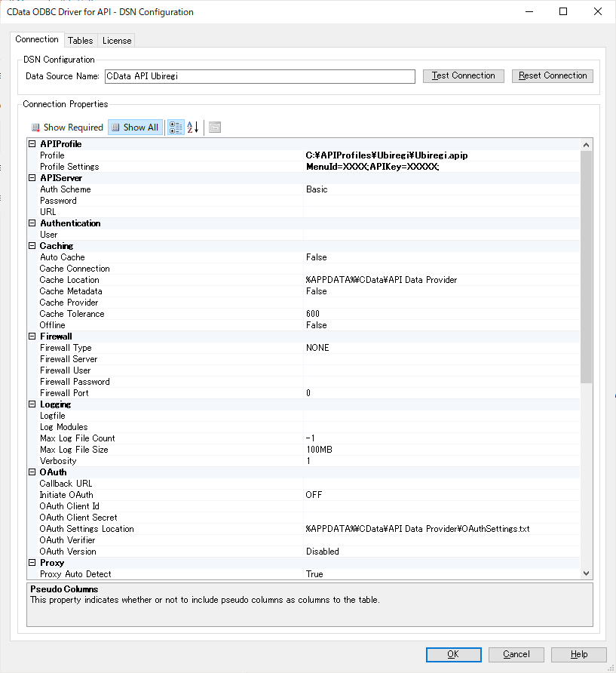The image size is (616, 673).
Task: Collapse the Proxy category
Action: pos(32,563)
